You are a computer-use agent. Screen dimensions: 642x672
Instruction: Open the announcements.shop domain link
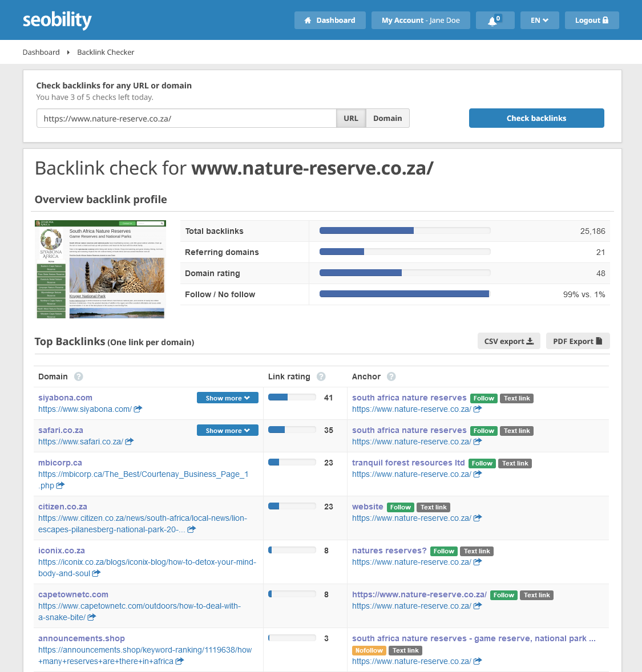82,638
